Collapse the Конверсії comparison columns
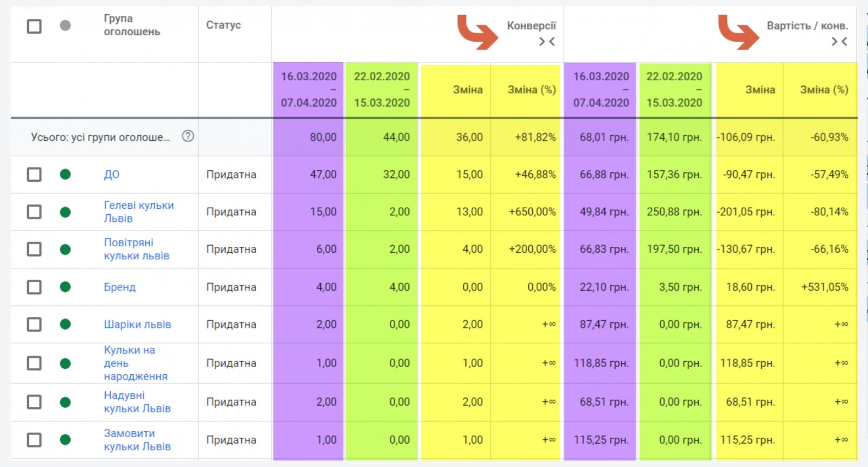Image resolution: width=868 pixels, height=467 pixels. 547,41
